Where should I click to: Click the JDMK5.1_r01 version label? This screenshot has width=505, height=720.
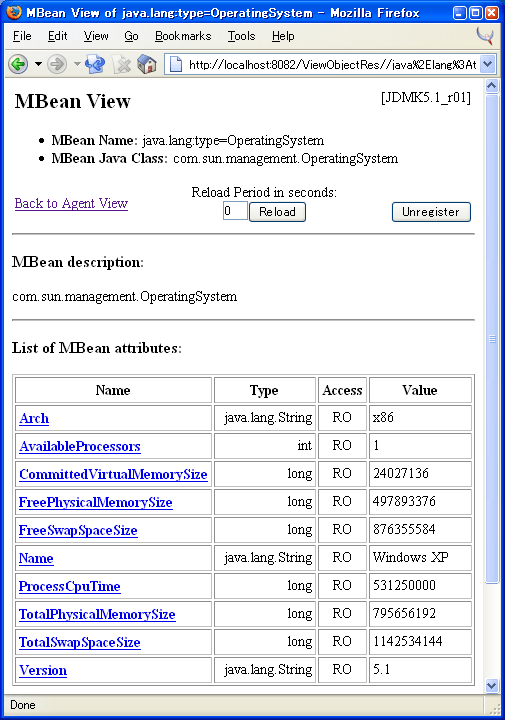pyautogui.click(x=426, y=98)
